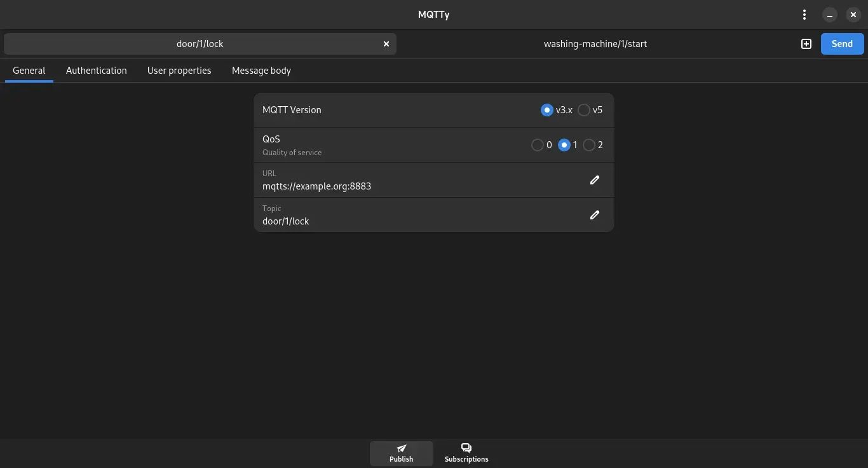Enable QoS level 1
Viewport: 868px width, 468px height.
564,145
